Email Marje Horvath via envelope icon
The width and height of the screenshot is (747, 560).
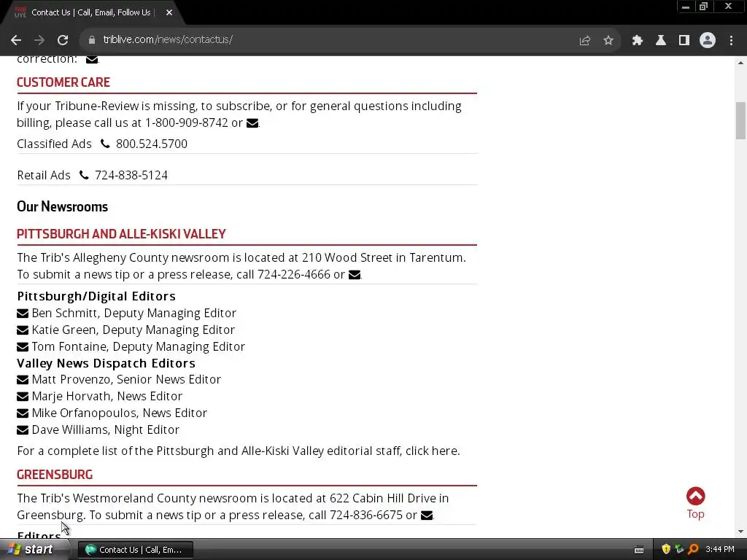pyautogui.click(x=23, y=396)
